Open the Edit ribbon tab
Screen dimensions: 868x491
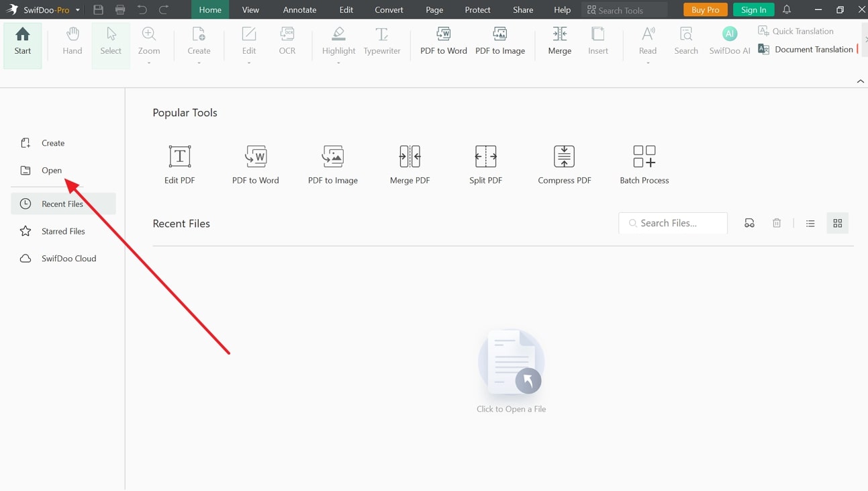point(346,10)
